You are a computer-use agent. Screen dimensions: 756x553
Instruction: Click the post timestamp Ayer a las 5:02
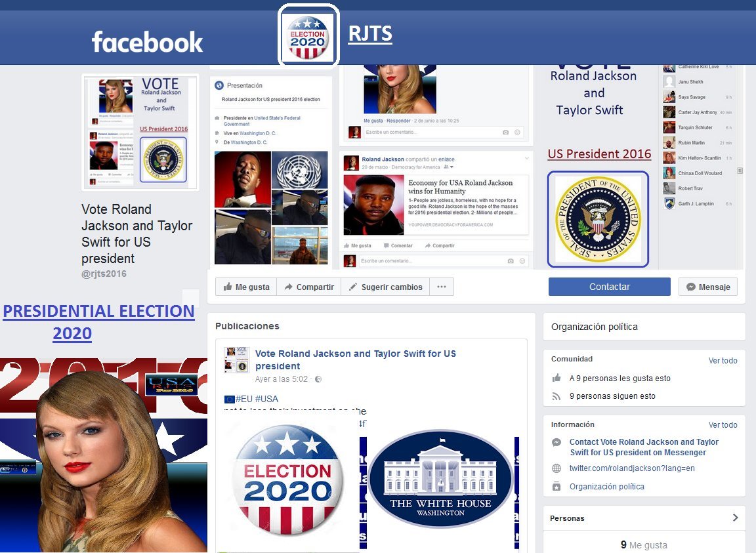(281, 379)
